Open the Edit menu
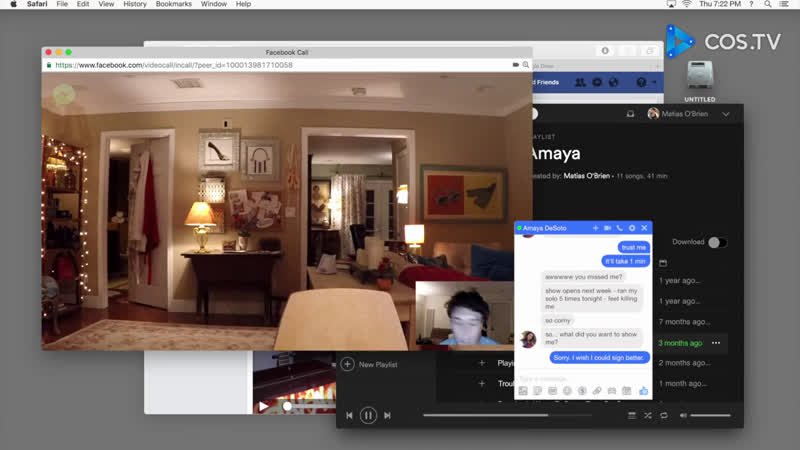Viewport: 800px width, 450px height. pyautogui.click(x=83, y=4)
